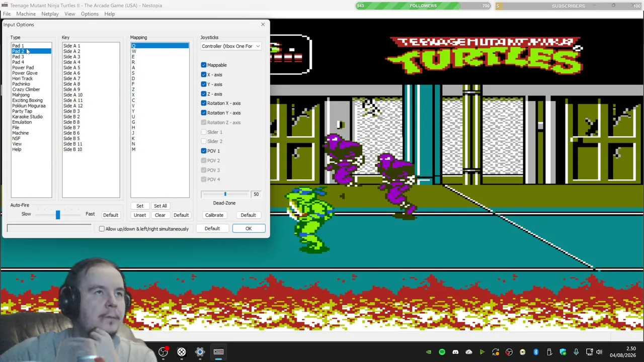Click Default beside the OK button
Image resolution: width=644 pixels, height=362 pixels.
[x=212, y=229]
